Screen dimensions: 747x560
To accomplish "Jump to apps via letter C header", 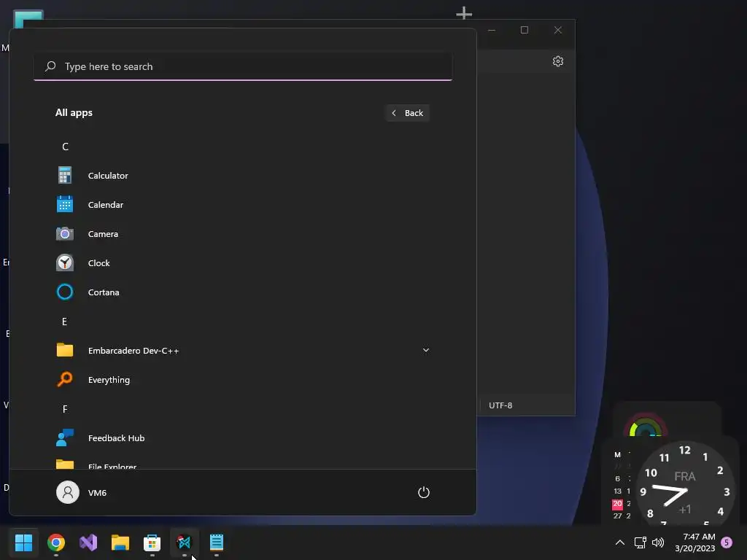I will (x=65, y=147).
